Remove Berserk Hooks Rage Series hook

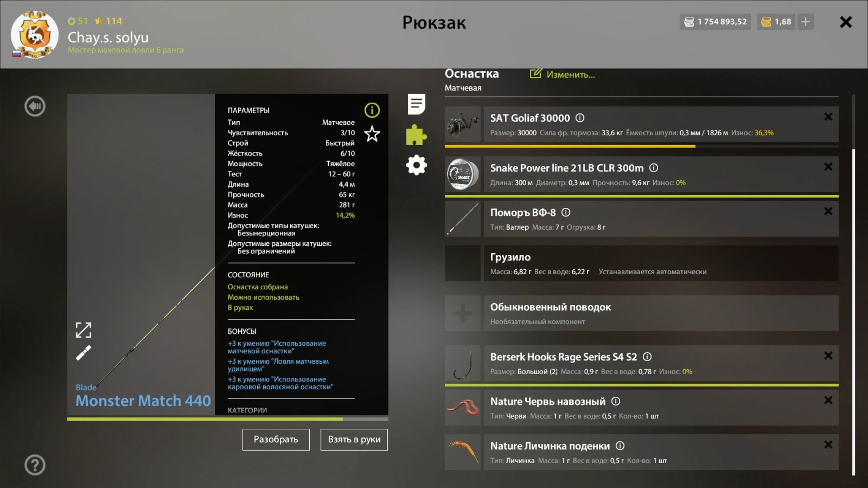(x=828, y=356)
